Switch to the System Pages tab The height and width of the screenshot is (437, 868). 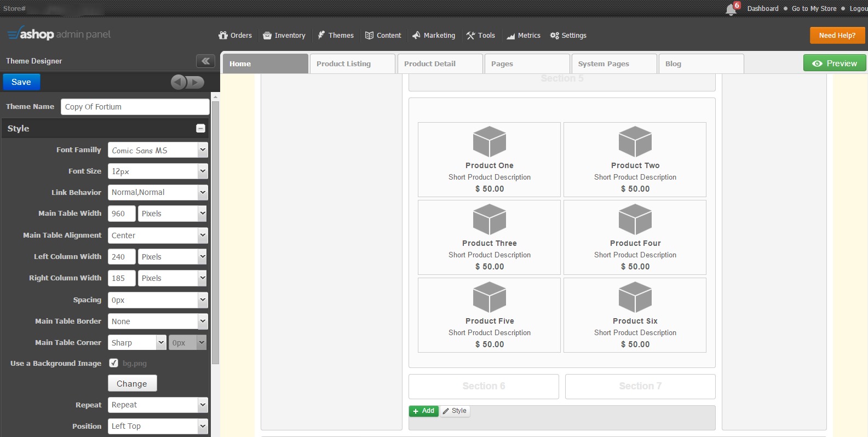coord(614,64)
